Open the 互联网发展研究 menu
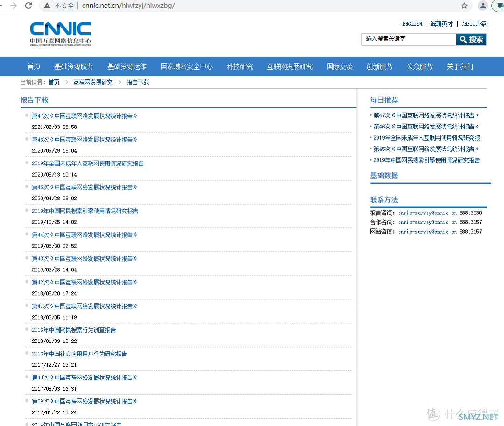 pyautogui.click(x=290, y=66)
